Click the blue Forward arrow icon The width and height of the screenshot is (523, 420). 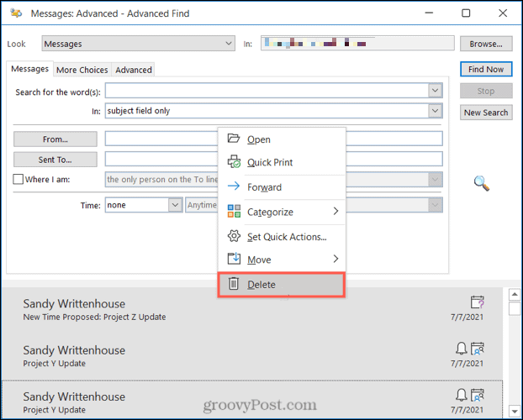click(234, 186)
